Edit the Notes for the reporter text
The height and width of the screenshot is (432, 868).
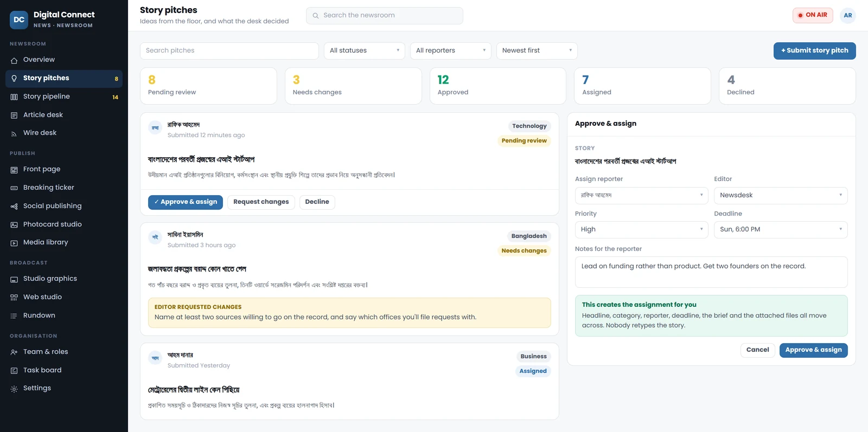(x=711, y=272)
